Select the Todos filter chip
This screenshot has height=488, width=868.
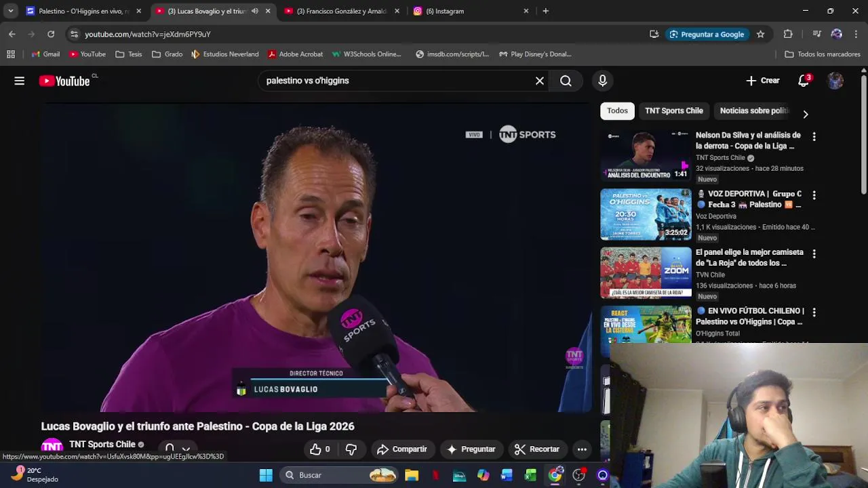[x=617, y=110]
